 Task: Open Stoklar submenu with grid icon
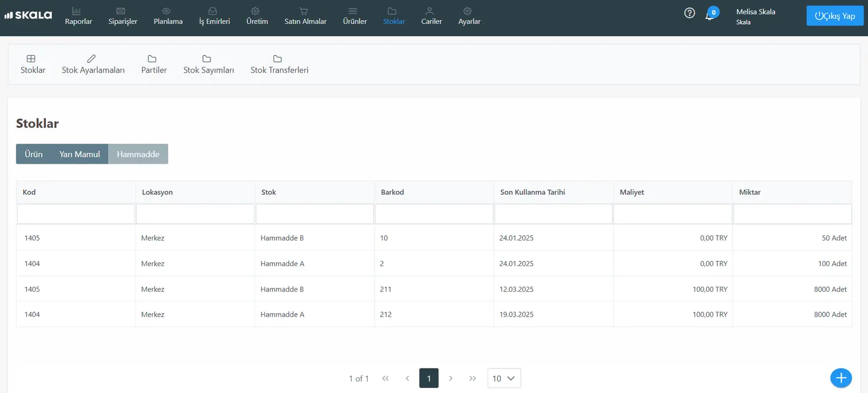point(33,65)
